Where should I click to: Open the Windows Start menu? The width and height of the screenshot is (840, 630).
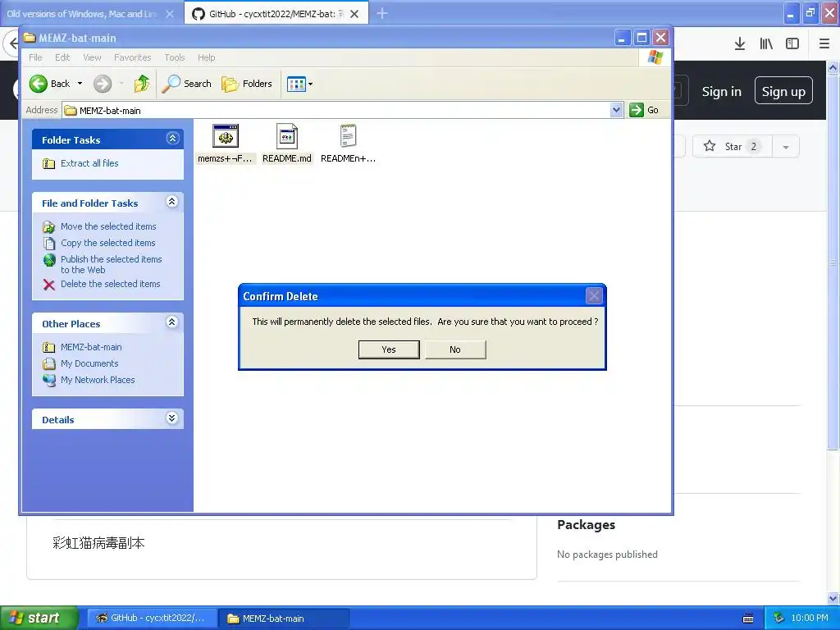point(39,618)
